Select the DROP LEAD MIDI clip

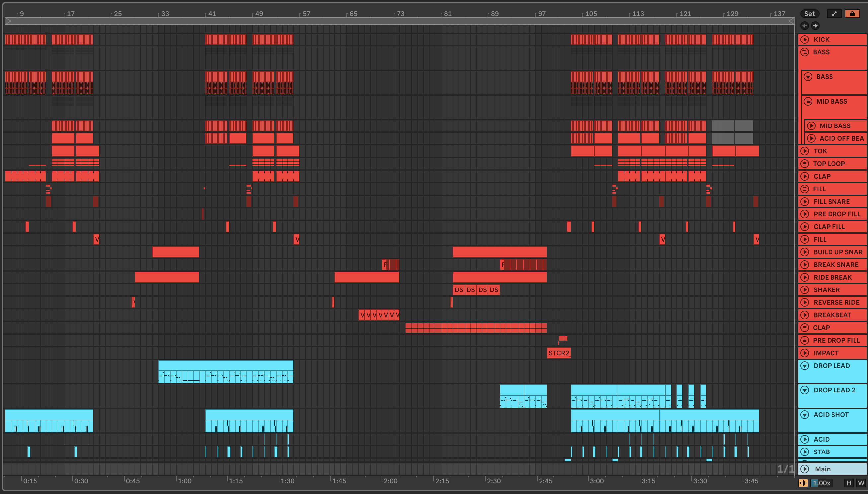(226, 371)
